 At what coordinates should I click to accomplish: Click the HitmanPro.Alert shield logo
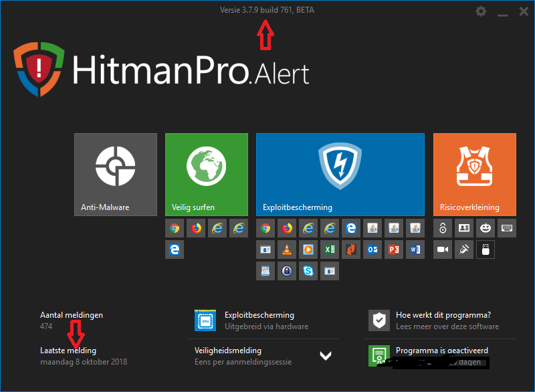click(x=39, y=70)
